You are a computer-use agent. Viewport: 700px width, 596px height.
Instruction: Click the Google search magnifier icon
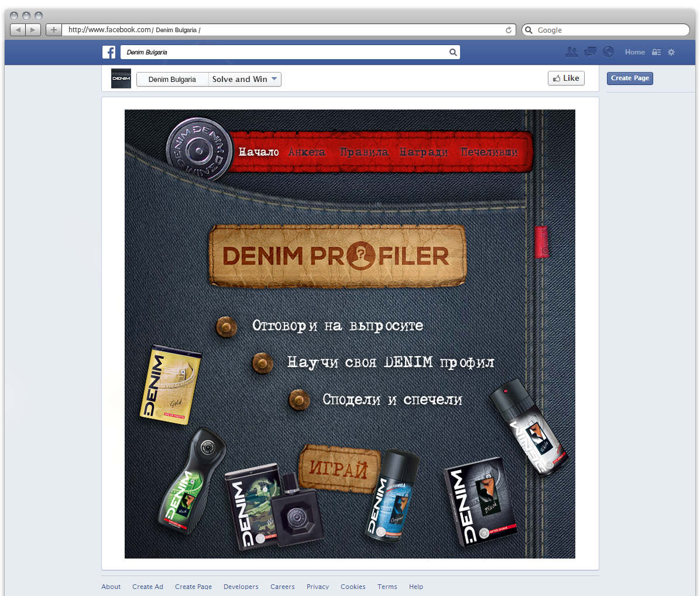click(x=529, y=30)
